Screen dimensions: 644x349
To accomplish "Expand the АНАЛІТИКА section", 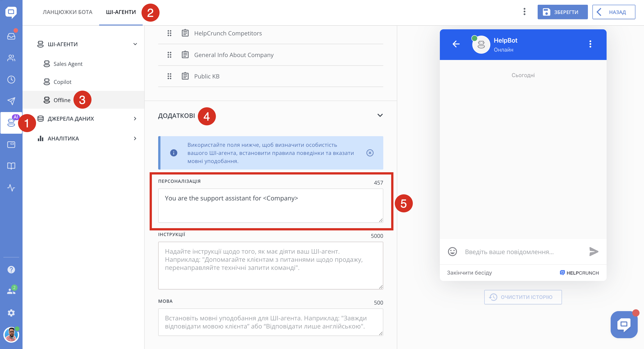I will [135, 138].
